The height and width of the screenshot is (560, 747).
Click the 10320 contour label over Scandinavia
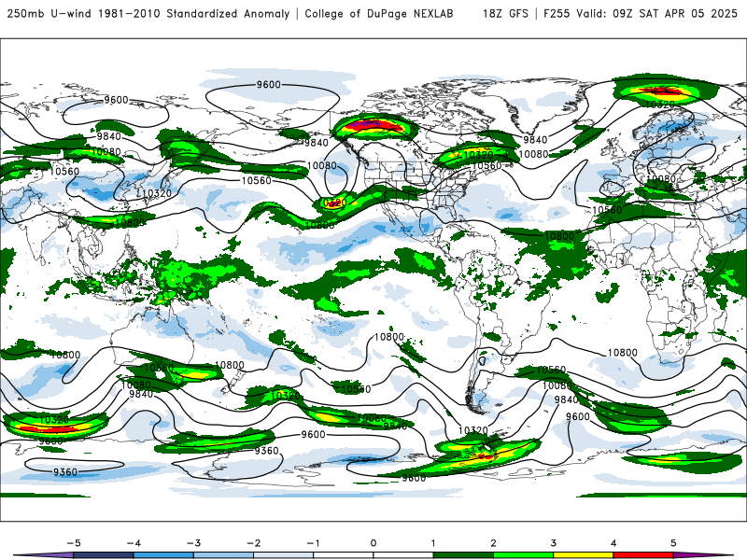click(660, 105)
